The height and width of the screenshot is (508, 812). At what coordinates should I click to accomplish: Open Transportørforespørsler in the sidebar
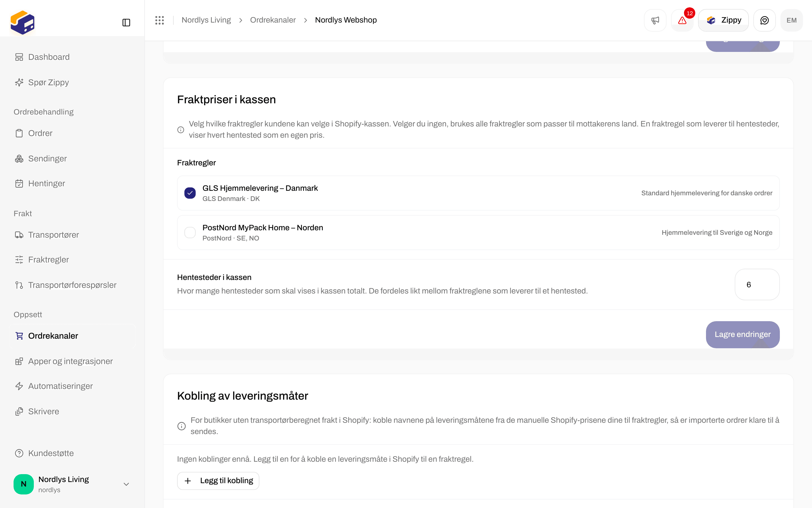point(72,285)
